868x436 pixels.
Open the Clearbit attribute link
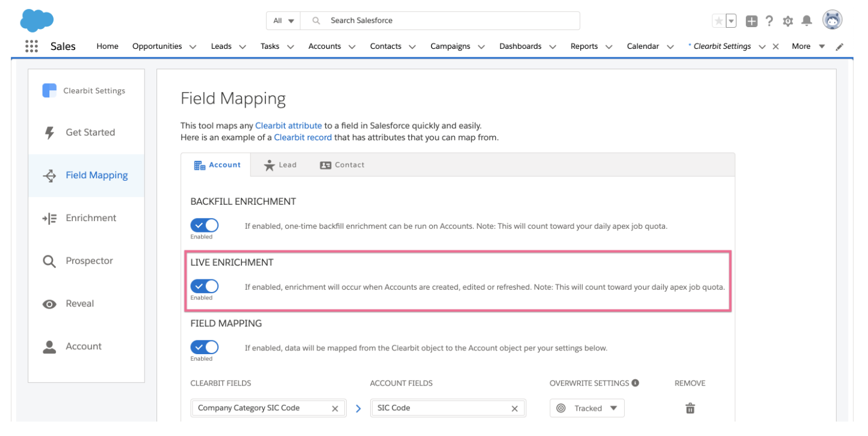click(x=288, y=126)
